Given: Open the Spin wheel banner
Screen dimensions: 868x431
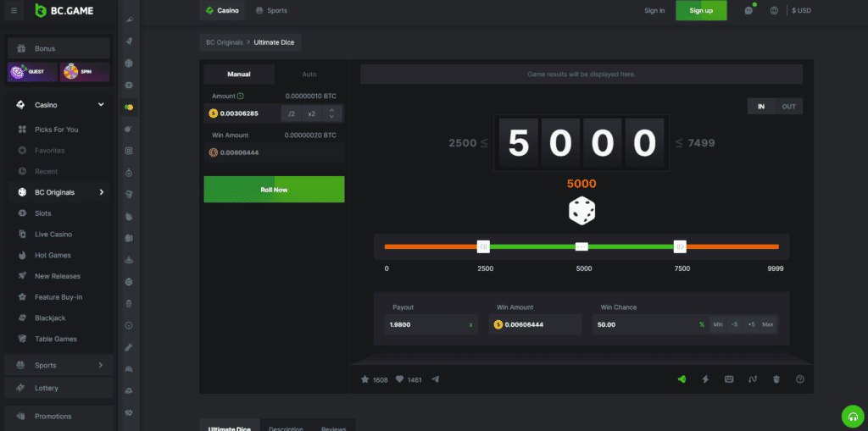Looking at the screenshot, I should click(85, 72).
